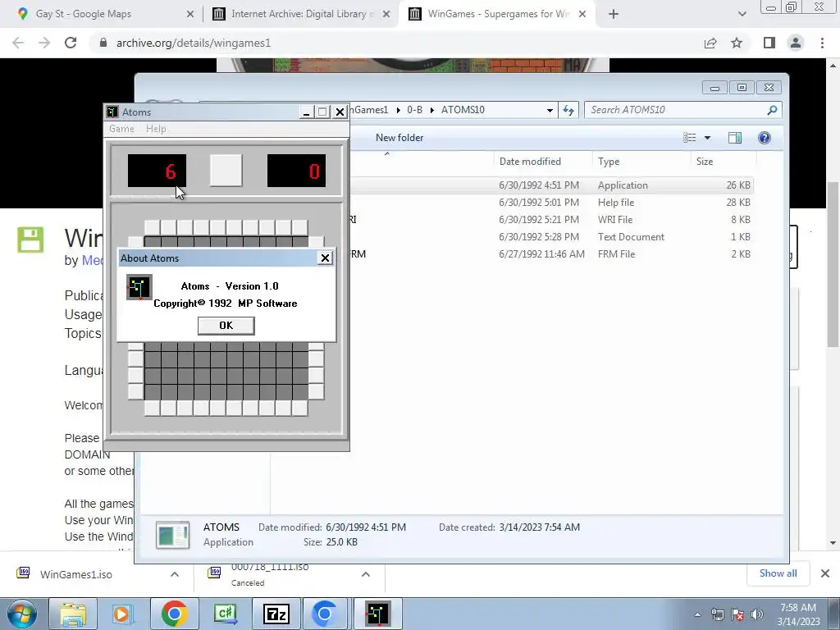Viewport: 840px width, 630px height.
Task: Click the Search ATOMS10 field
Action: (683, 110)
